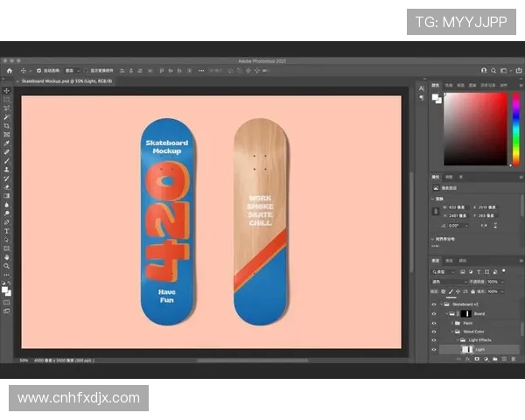Viewport: 525px width, 420px height.
Task: Click the foreground color swatch in toolbar
Action: (x=5, y=287)
